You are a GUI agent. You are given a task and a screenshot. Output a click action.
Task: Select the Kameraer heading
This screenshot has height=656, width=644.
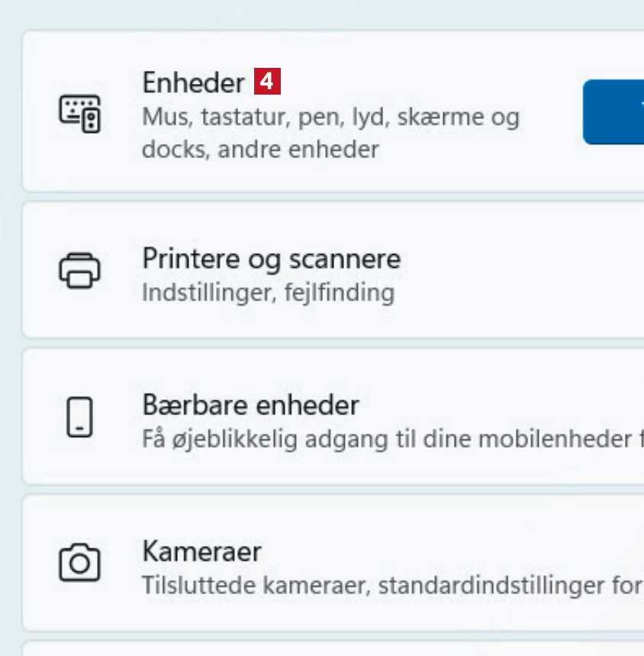tap(201, 551)
